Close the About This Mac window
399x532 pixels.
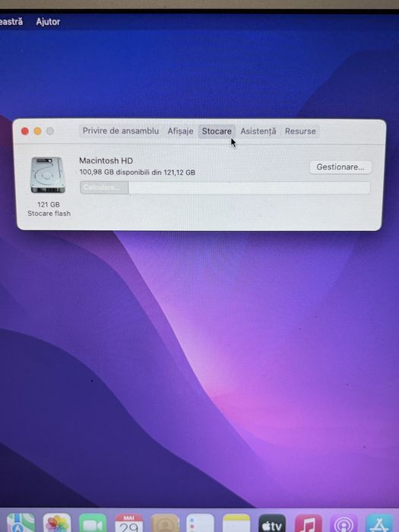point(25,131)
